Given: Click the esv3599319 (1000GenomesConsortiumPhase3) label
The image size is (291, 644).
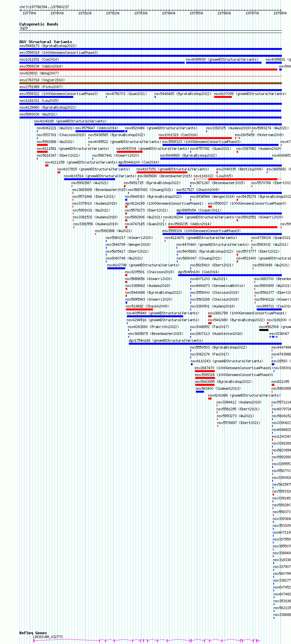Looking at the screenshot, I should click(x=59, y=53).
